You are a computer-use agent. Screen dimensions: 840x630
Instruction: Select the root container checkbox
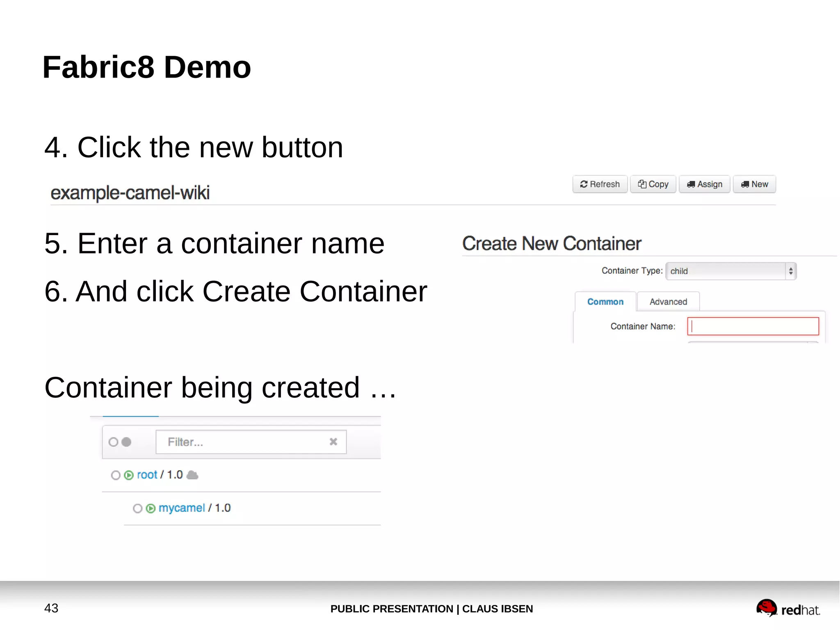pos(116,475)
